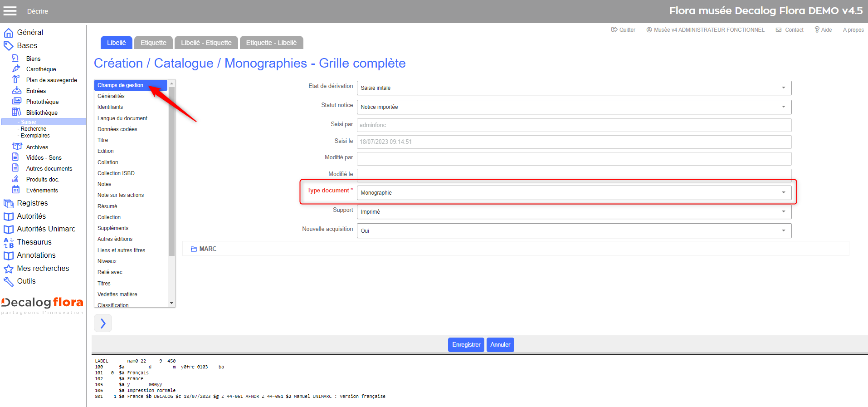Viewport: 868px width, 407px height.
Task: Click the Outils wrench icon
Action: (8, 282)
